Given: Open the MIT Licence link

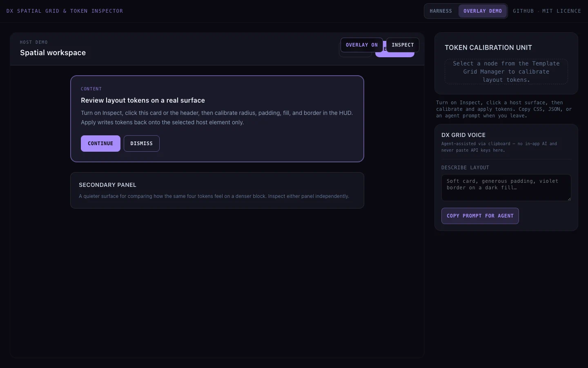Looking at the screenshot, I should [561, 11].
